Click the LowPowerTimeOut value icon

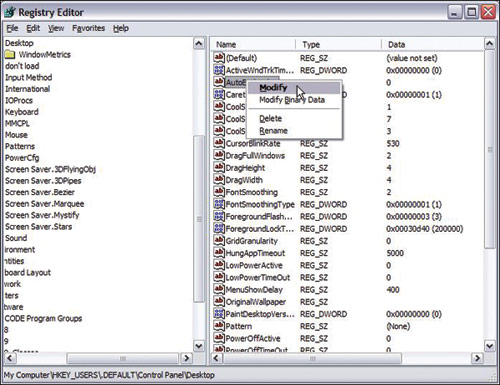coord(219,277)
